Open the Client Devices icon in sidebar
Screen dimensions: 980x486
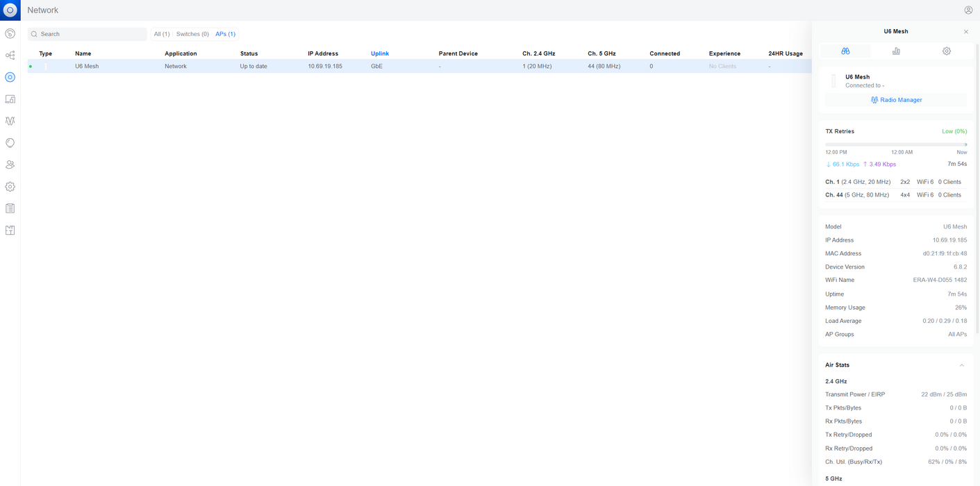coord(10,99)
